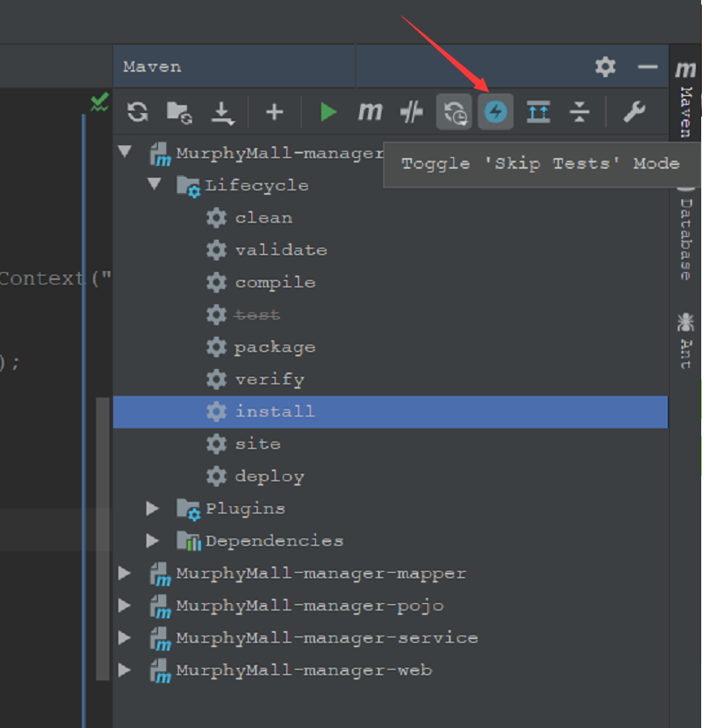Open Ant side tab
Screen dimensions: 702x728
click(x=686, y=341)
